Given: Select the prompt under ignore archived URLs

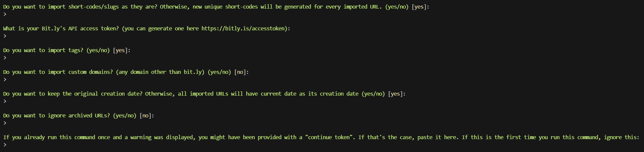Looking at the screenshot, I should click(5, 123).
